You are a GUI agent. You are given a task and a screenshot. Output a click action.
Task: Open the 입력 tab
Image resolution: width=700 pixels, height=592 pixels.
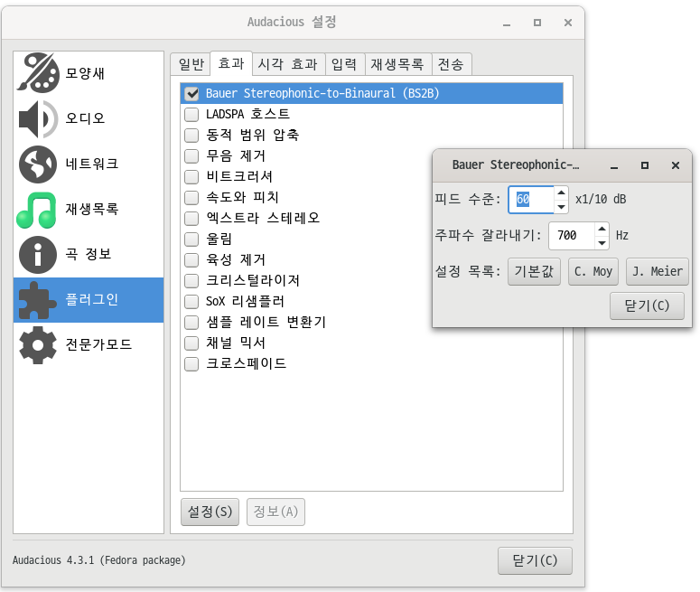point(345,64)
